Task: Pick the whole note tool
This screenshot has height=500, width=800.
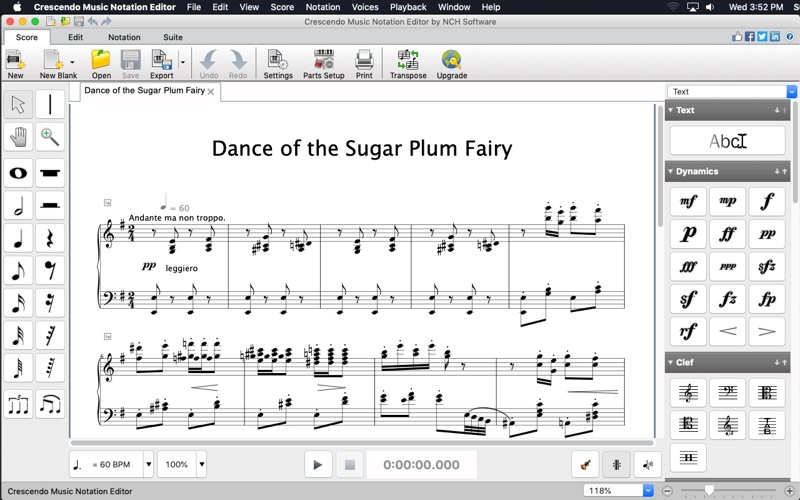Action: [18, 173]
